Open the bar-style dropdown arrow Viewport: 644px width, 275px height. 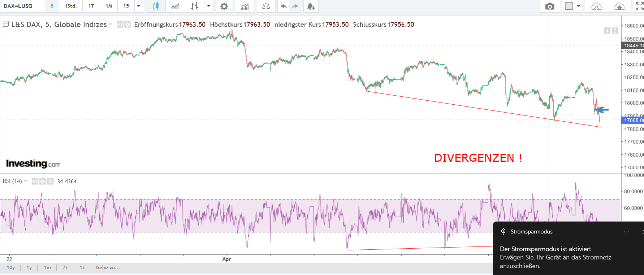tap(208, 6)
